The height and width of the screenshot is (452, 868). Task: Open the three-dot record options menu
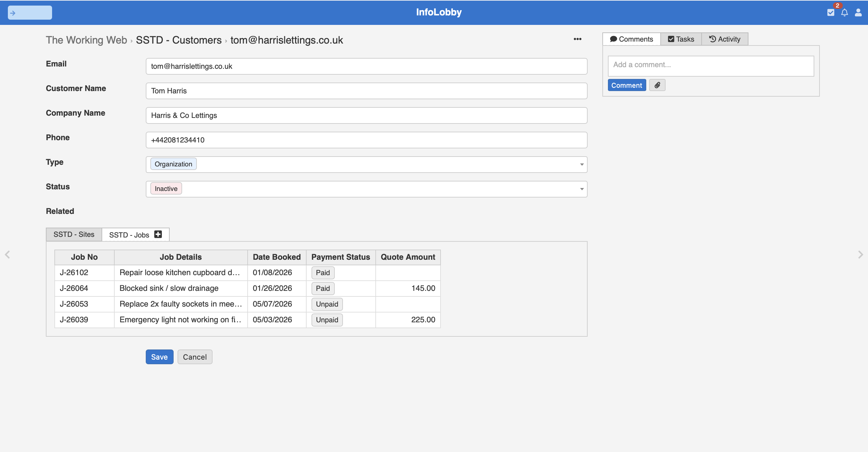(577, 39)
